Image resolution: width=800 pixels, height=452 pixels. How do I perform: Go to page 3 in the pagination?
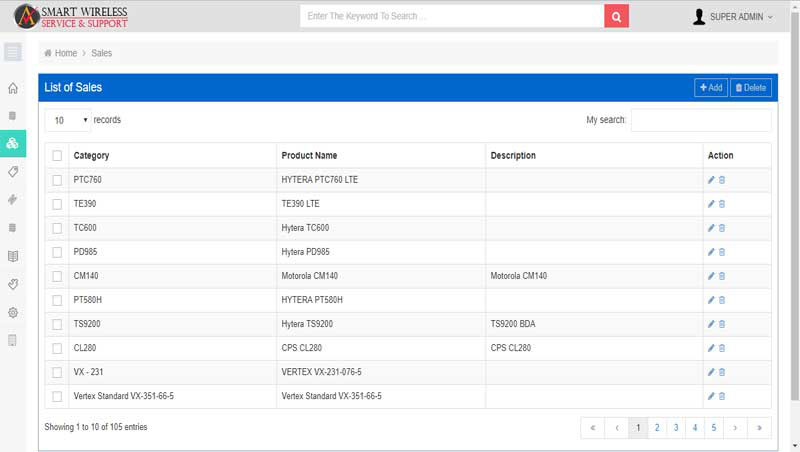click(676, 427)
